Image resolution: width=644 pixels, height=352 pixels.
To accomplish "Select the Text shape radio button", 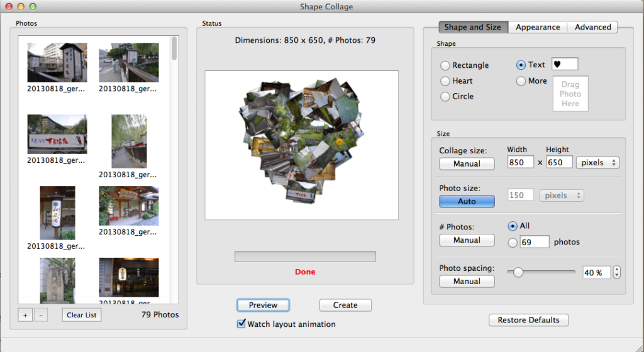I will [x=521, y=65].
